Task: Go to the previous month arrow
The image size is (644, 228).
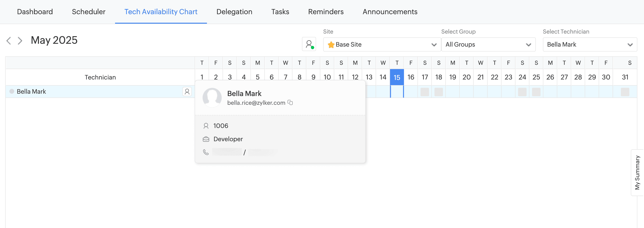Action: click(9, 40)
